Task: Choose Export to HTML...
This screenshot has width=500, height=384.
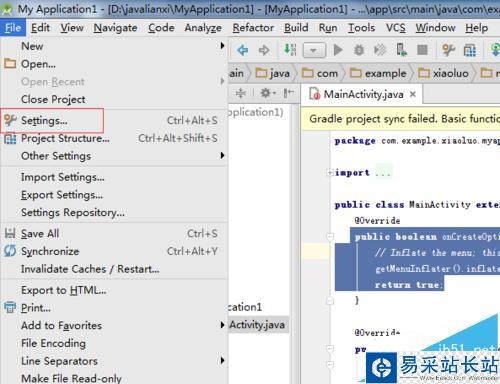Action: coord(114,290)
